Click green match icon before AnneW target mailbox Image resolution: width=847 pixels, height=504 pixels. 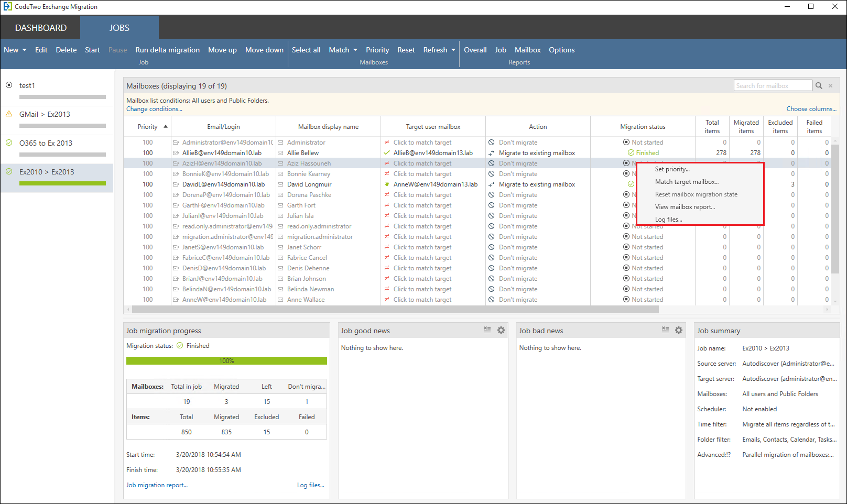(387, 184)
